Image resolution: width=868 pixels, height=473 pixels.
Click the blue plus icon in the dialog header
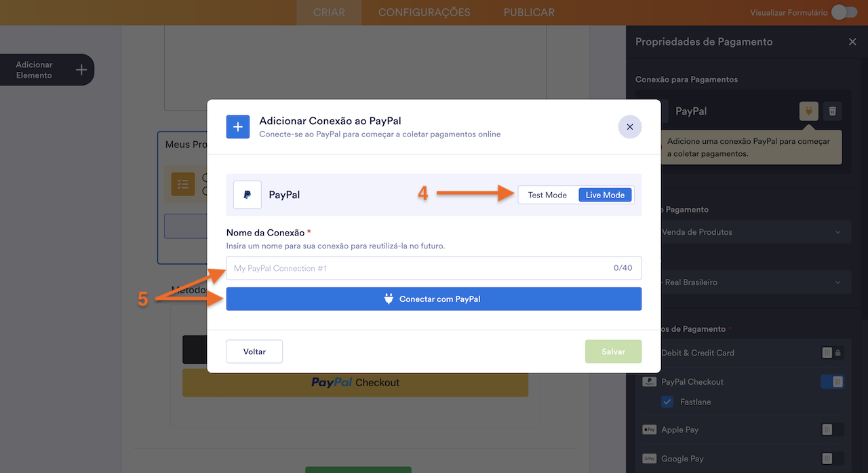[x=238, y=127]
